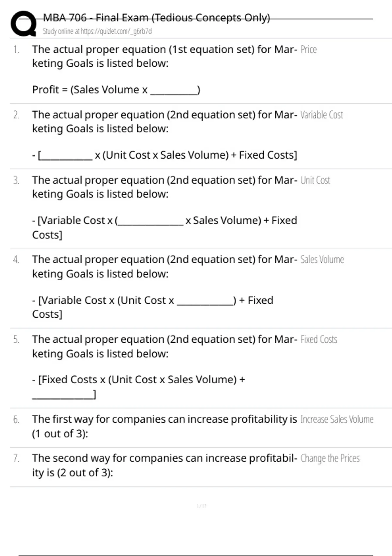Click question number 2
392x556 pixels.
click(16, 115)
